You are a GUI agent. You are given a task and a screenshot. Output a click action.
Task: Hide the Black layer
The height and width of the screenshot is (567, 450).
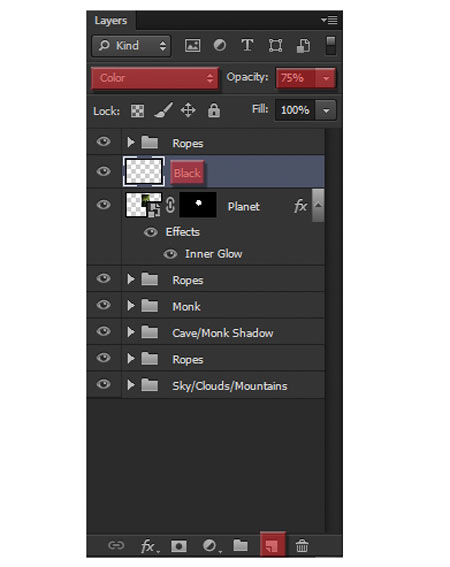[103, 171]
